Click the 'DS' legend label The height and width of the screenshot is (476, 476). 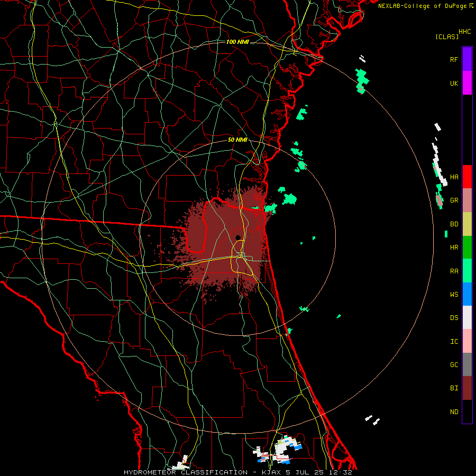coord(454,318)
